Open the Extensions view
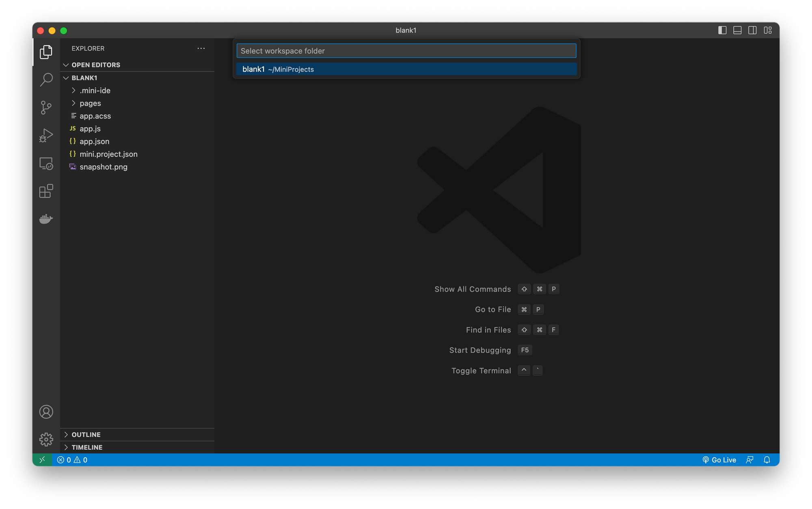This screenshot has width=812, height=509. [x=46, y=191]
